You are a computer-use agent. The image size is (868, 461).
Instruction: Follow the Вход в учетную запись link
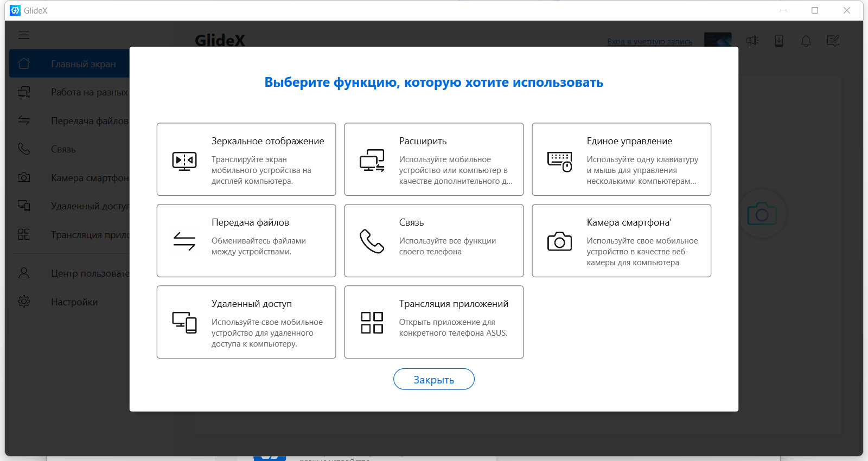(650, 42)
